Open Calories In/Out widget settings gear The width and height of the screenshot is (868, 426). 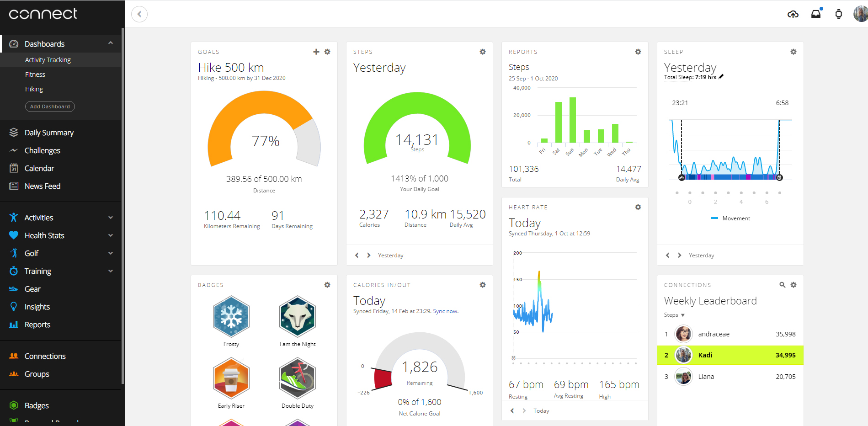tap(483, 285)
